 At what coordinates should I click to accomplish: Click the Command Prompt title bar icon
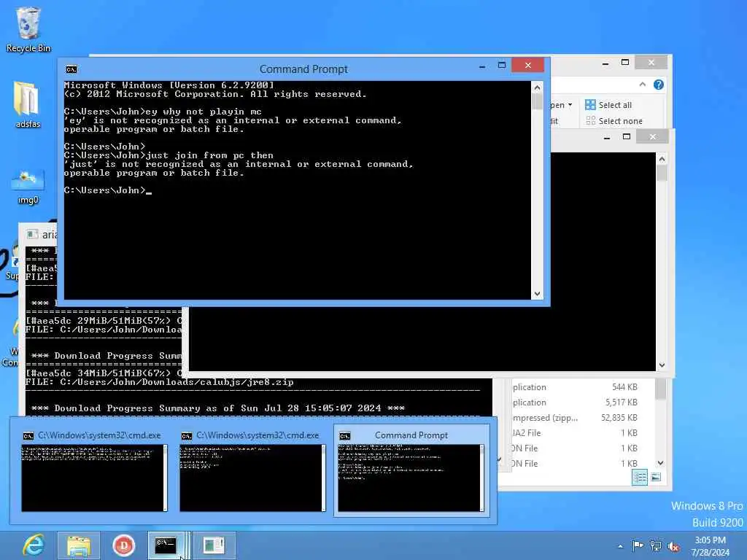click(x=71, y=69)
